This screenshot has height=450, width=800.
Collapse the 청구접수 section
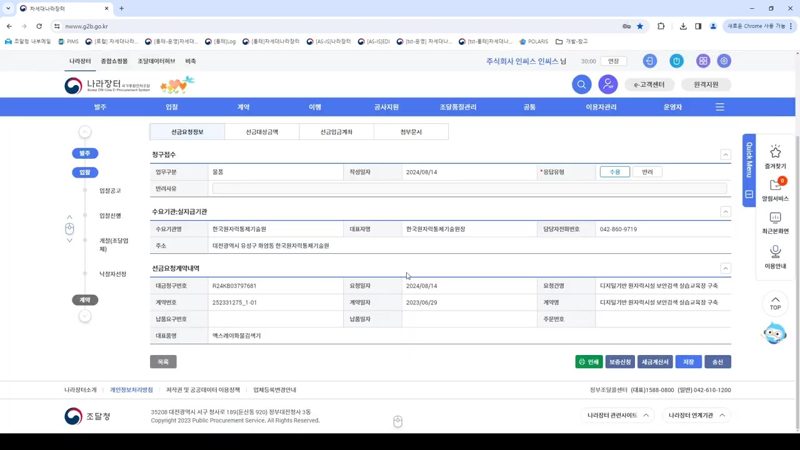[725, 155]
